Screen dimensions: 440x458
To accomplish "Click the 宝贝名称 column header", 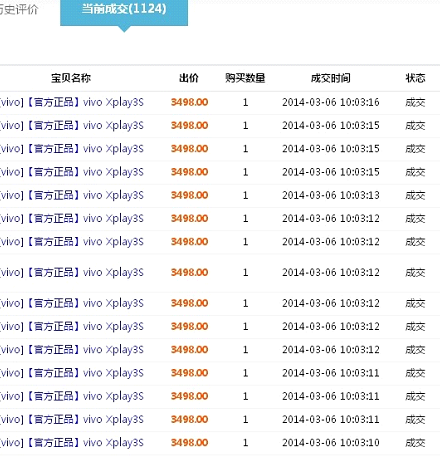I will click(x=71, y=78).
